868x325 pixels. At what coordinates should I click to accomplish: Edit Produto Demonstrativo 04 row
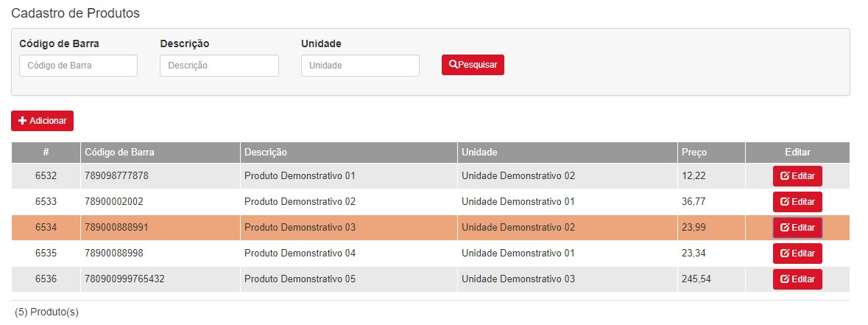[797, 253]
